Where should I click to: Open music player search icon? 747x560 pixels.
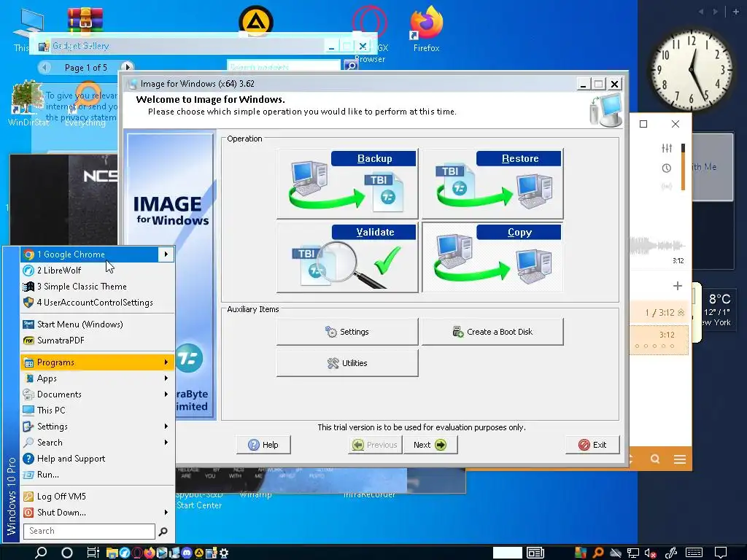coord(656,459)
